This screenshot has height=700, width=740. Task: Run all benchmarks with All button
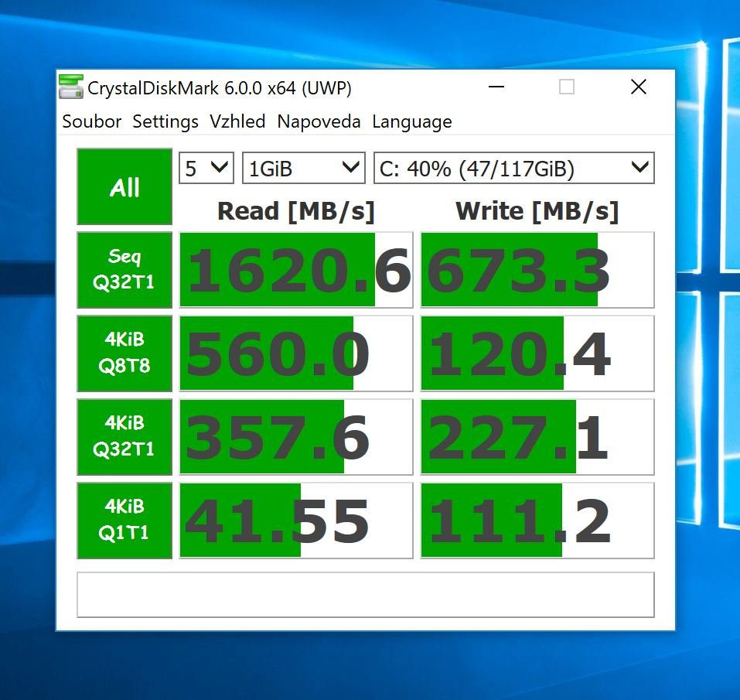pyautogui.click(x=124, y=187)
